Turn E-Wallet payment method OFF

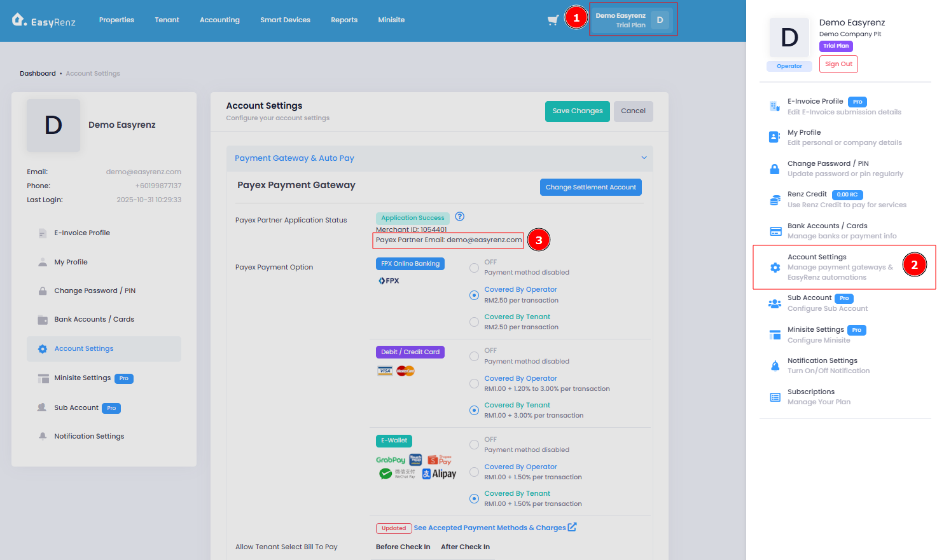point(474,445)
